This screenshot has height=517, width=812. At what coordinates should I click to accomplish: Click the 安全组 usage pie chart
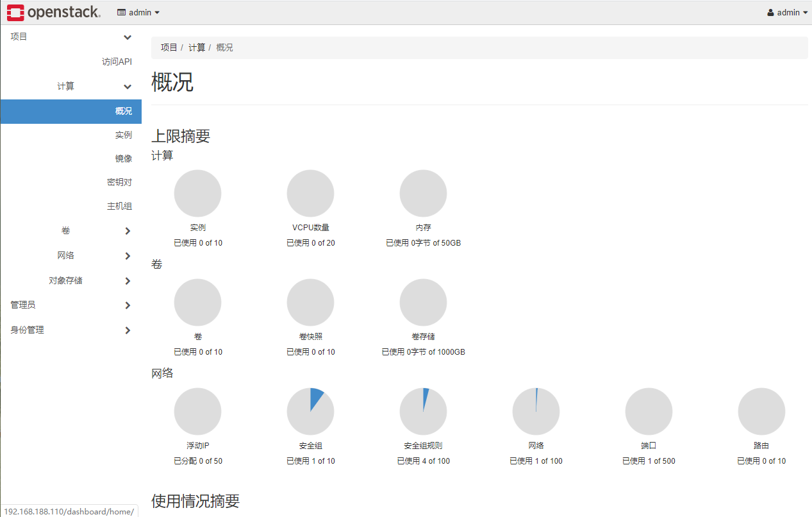point(310,411)
